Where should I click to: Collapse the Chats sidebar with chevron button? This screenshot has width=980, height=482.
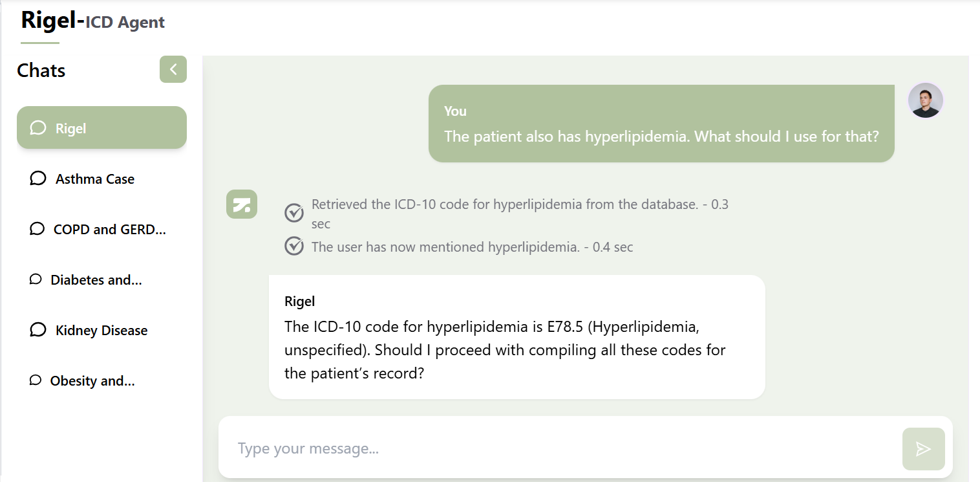(173, 69)
